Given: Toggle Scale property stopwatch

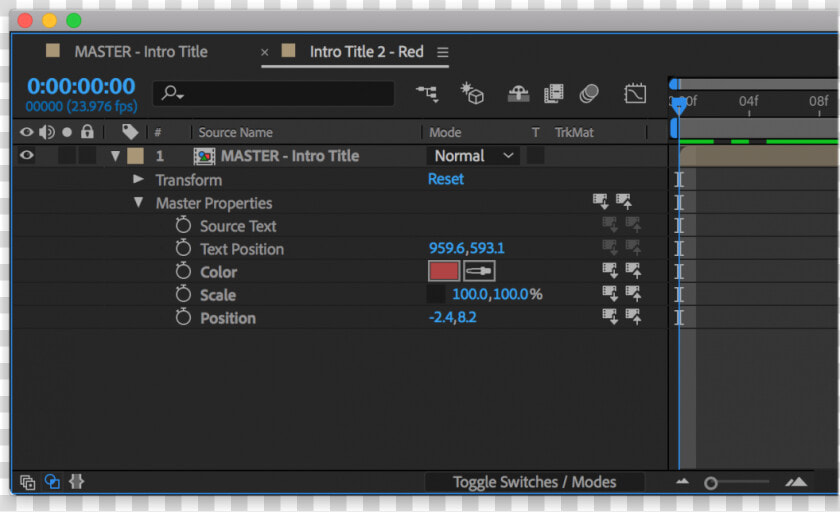Looking at the screenshot, I should pyautogui.click(x=183, y=294).
